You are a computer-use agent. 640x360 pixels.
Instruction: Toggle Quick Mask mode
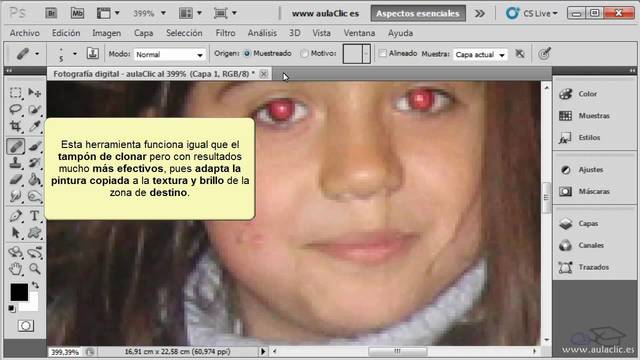click(25, 326)
